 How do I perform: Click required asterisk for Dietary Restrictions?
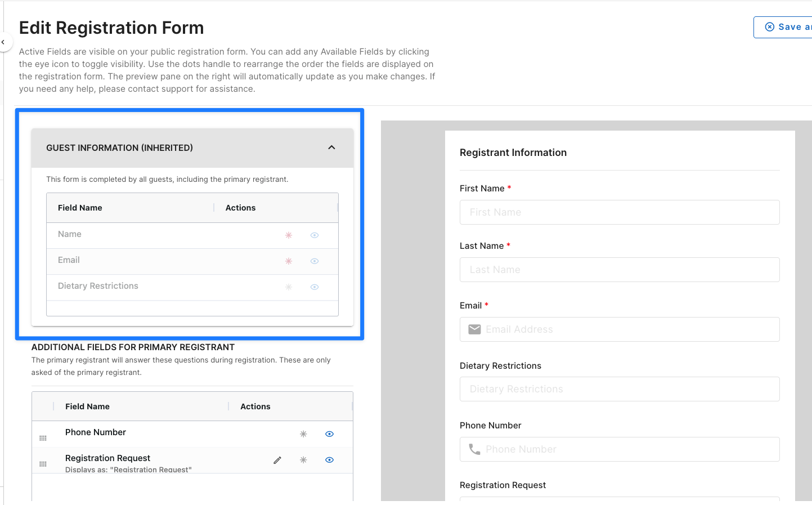[289, 287]
